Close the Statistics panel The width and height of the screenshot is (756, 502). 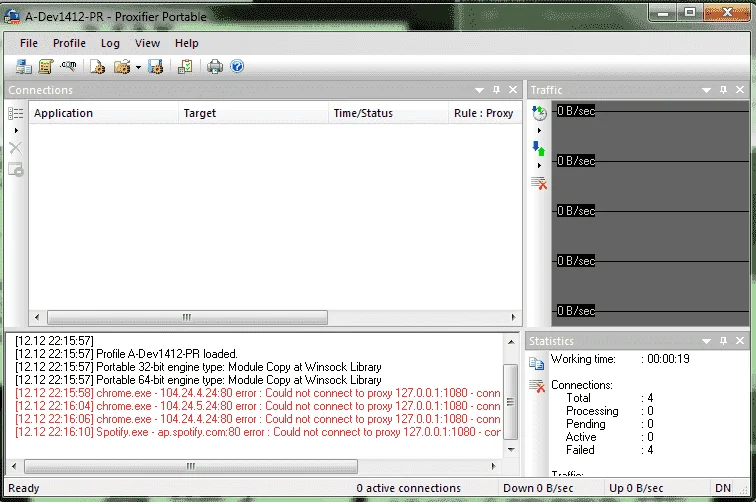pos(740,341)
